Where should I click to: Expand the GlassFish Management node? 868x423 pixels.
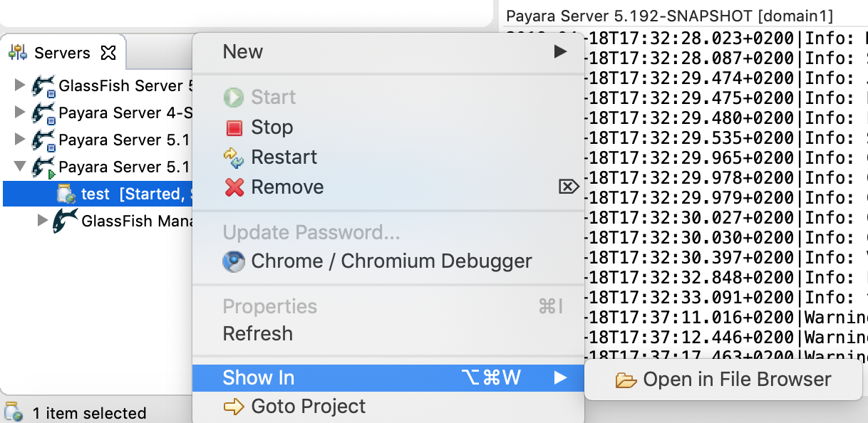[x=43, y=221]
